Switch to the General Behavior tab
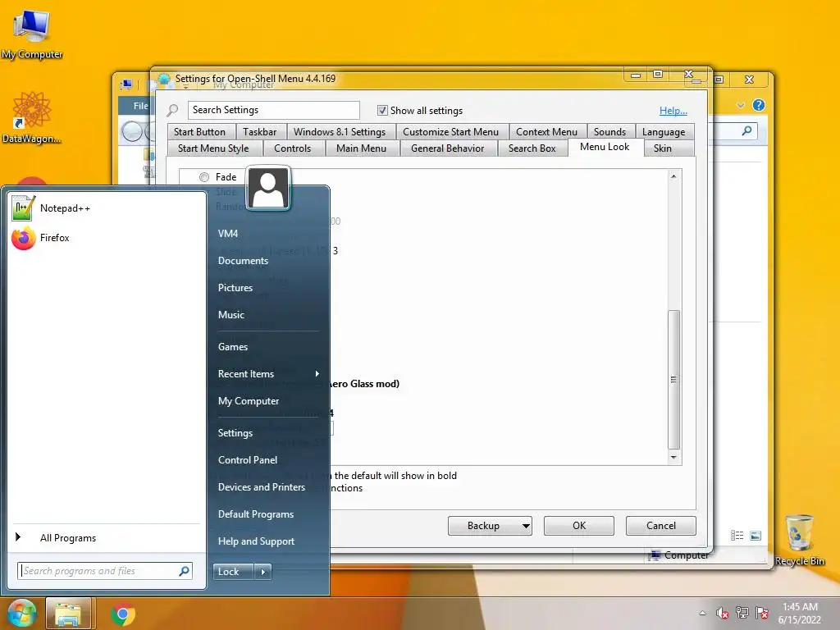This screenshot has width=840, height=630. click(447, 148)
